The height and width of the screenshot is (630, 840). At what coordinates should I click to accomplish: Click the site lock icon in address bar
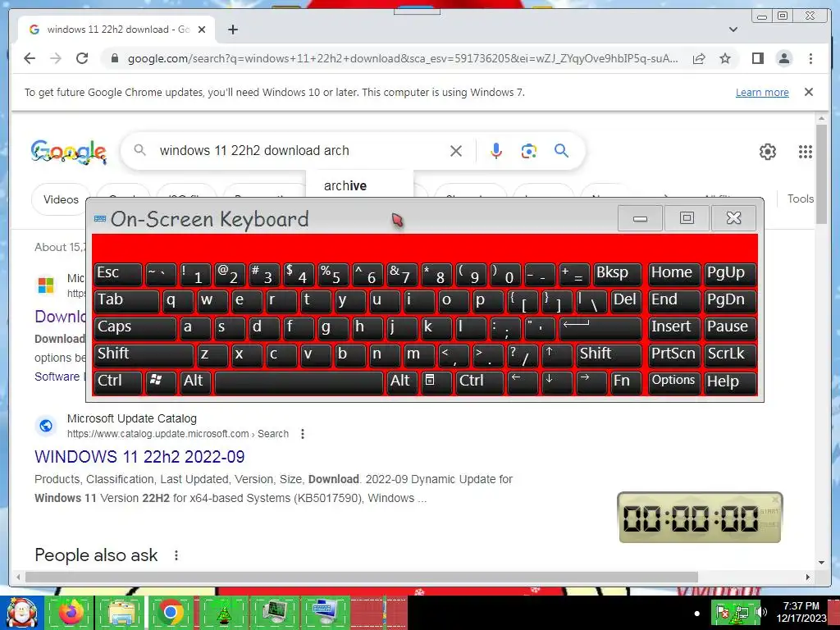pyautogui.click(x=114, y=58)
